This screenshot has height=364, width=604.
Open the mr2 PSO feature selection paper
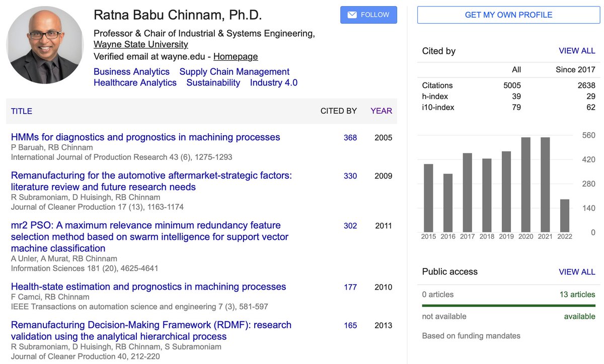(149, 236)
